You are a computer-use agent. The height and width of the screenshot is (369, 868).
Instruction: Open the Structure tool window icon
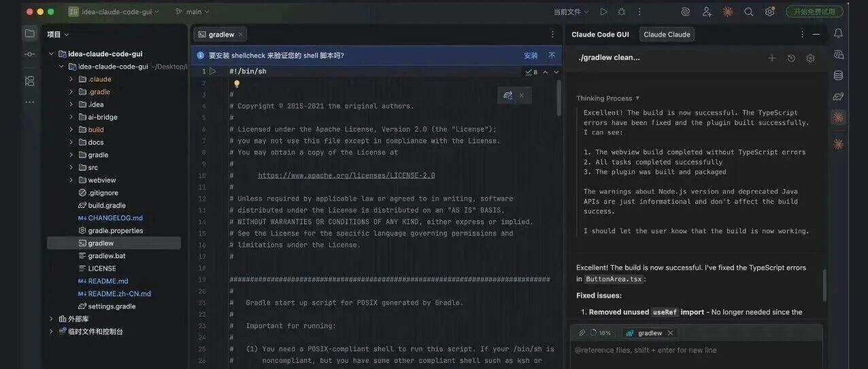click(x=29, y=81)
